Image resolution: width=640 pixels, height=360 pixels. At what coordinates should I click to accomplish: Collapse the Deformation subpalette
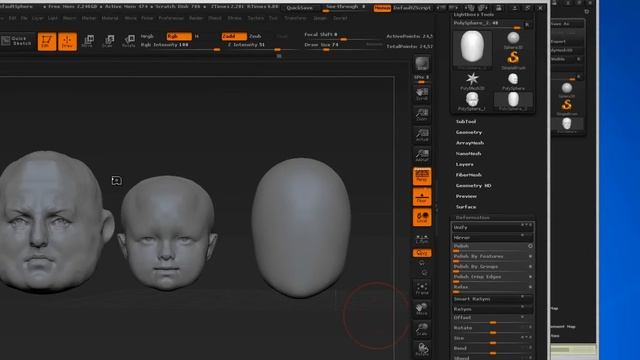click(x=473, y=218)
